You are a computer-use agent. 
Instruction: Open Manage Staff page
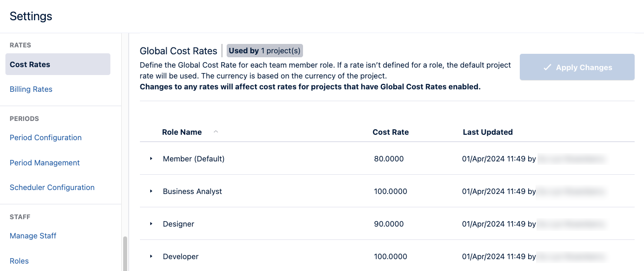coord(33,236)
